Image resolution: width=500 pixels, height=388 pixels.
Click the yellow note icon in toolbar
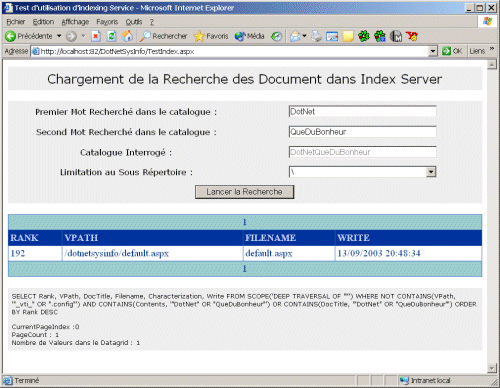pyautogui.click(x=348, y=36)
